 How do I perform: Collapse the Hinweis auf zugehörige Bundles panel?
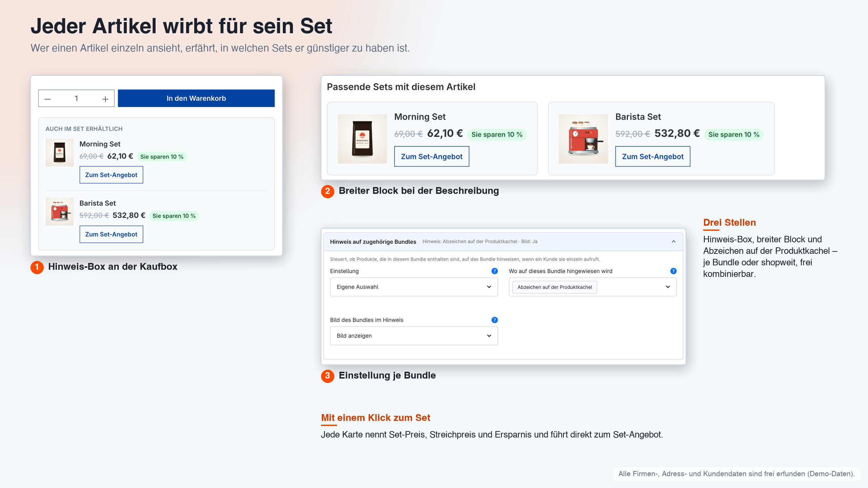[x=673, y=242]
